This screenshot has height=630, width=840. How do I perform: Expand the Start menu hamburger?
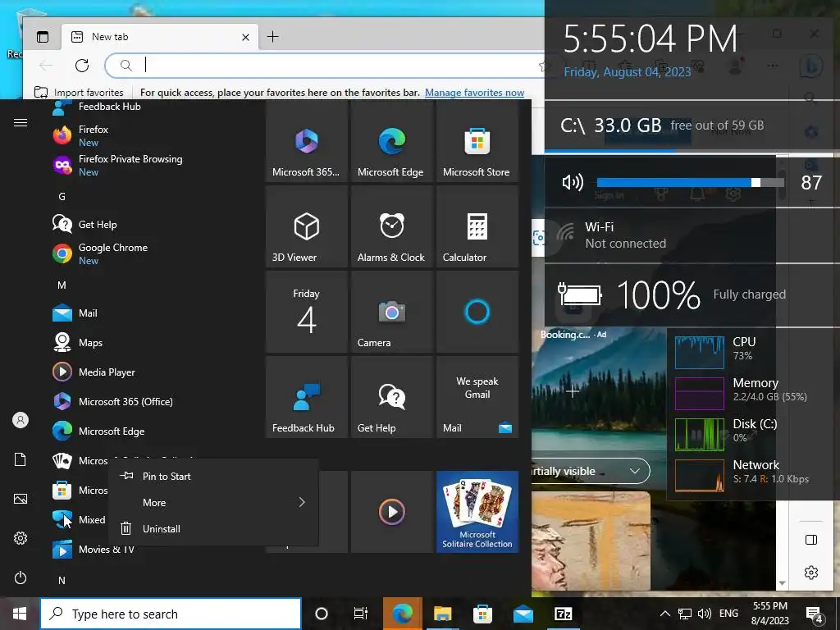tap(21, 123)
